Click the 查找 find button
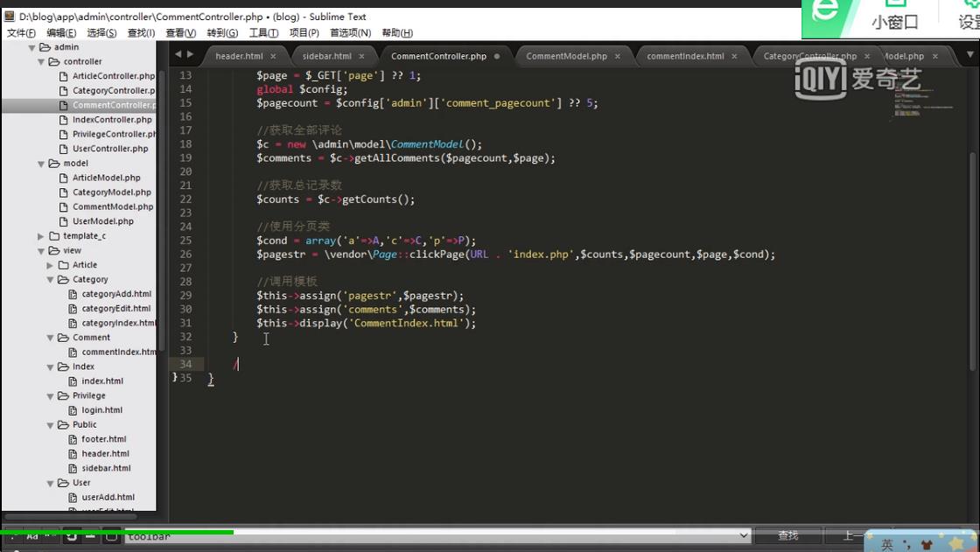 tap(787, 535)
